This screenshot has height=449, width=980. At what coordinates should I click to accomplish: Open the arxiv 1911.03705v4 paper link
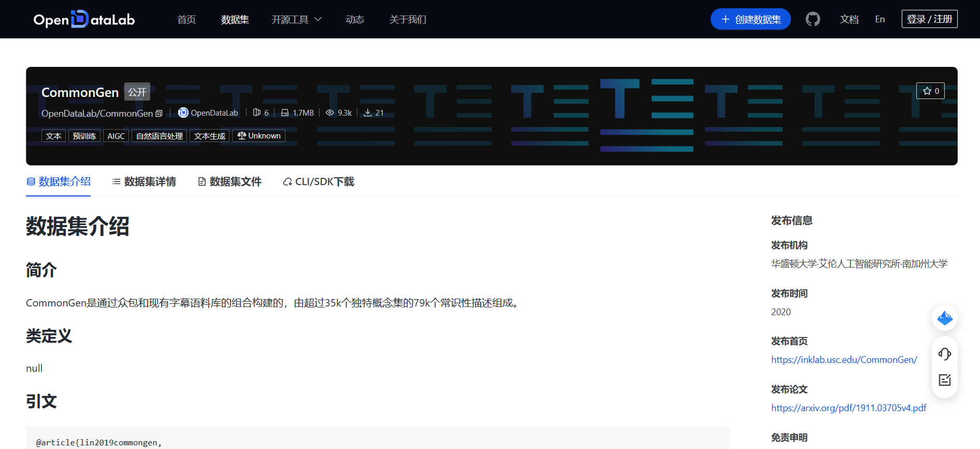coord(848,408)
